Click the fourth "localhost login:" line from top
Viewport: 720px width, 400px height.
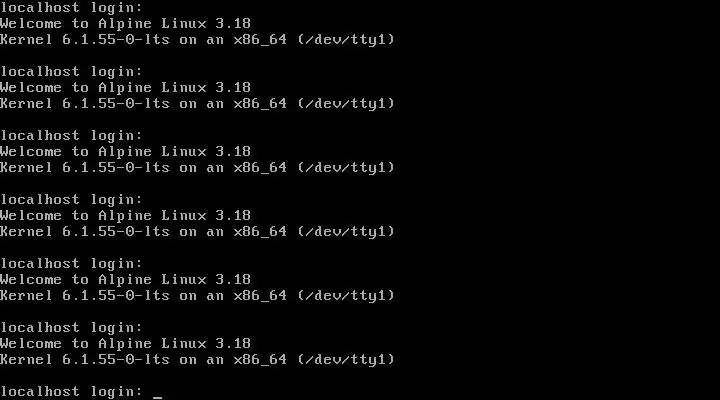pos(72,199)
